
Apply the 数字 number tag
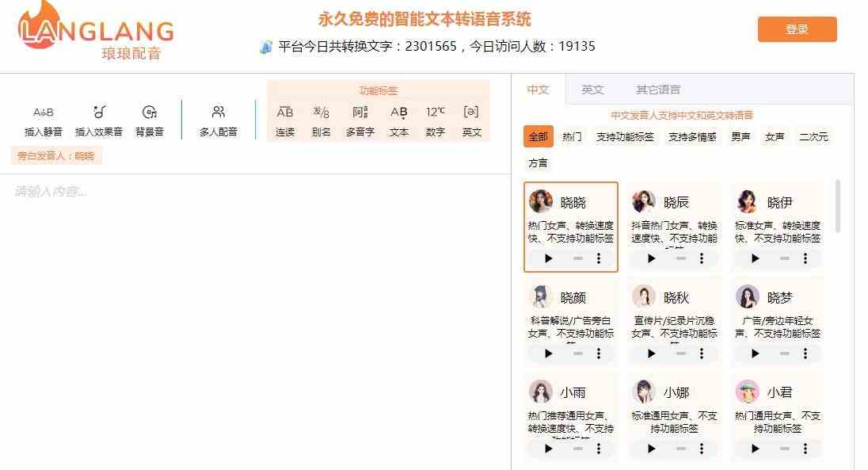pos(435,120)
